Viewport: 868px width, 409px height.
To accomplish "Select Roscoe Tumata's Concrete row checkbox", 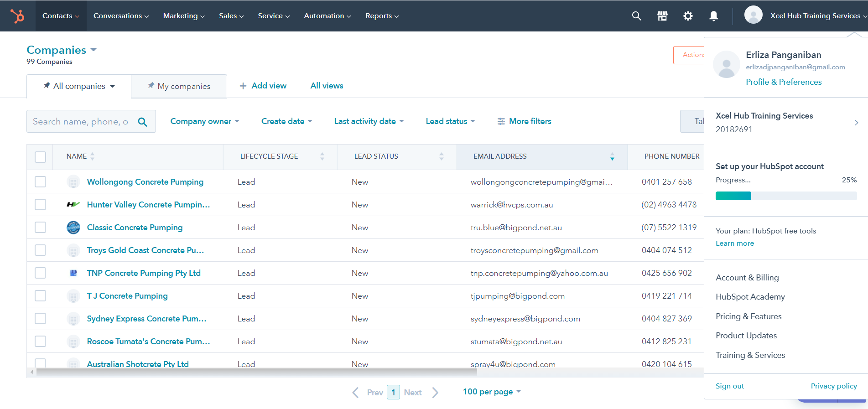I will [x=40, y=341].
